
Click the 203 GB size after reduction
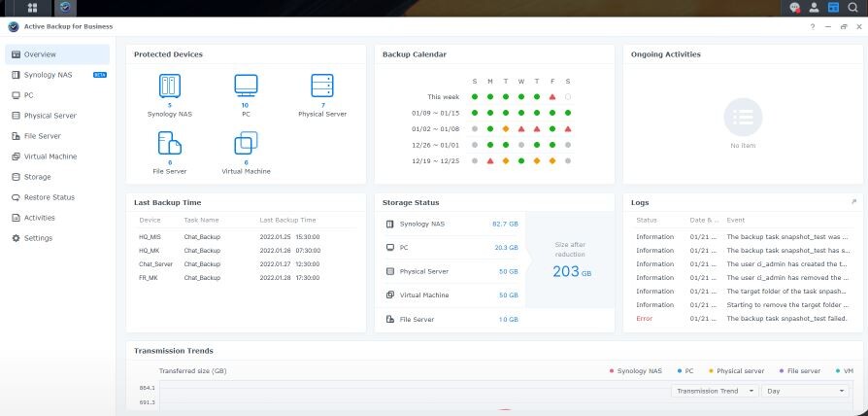click(x=571, y=272)
